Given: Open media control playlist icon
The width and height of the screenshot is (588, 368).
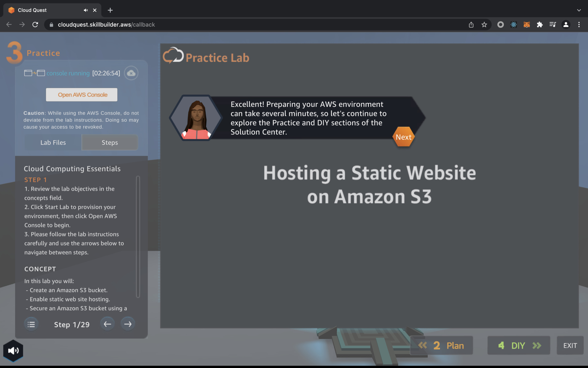Looking at the screenshot, I should pos(553,25).
